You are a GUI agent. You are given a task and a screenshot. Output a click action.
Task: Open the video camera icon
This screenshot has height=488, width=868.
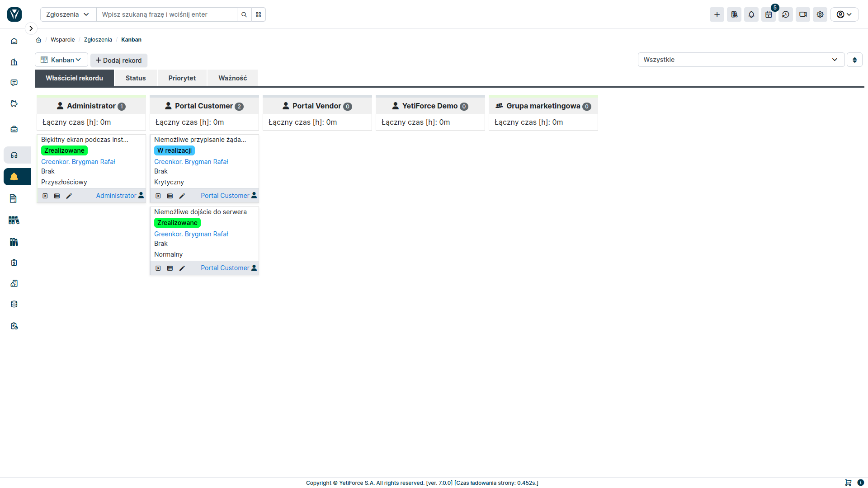[x=803, y=14]
